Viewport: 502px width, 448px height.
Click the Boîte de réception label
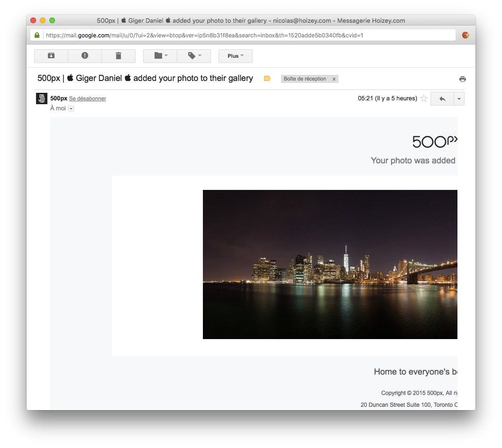tap(305, 79)
